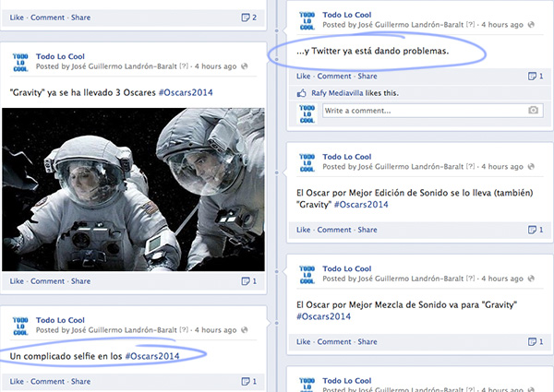554x392 pixels.
Task: Share the Mejor Mezcla de Sonido post
Action: tap(367, 341)
